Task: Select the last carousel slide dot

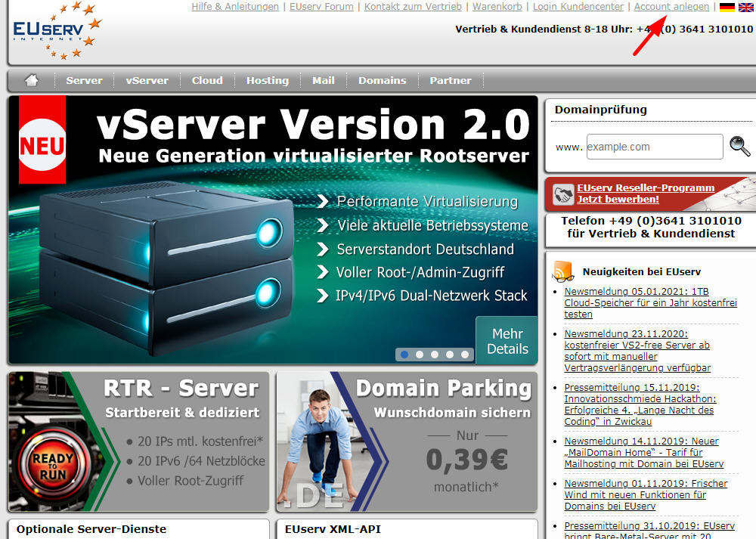Action: pos(465,354)
